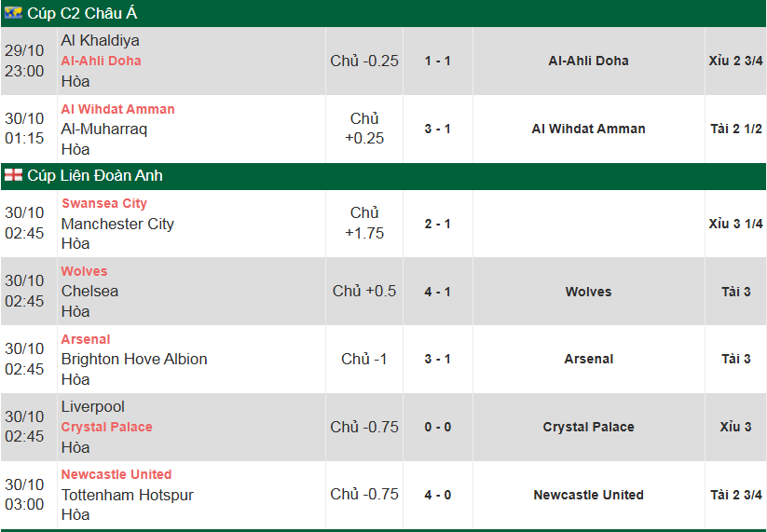Select Al Khaldiya team name
The image size is (767, 532).
[x=100, y=41]
